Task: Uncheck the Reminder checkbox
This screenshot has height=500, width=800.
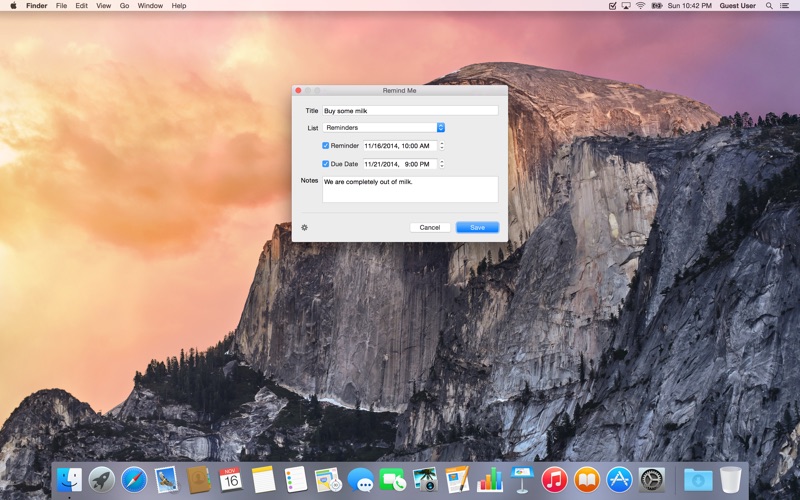Action: pos(326,145)
